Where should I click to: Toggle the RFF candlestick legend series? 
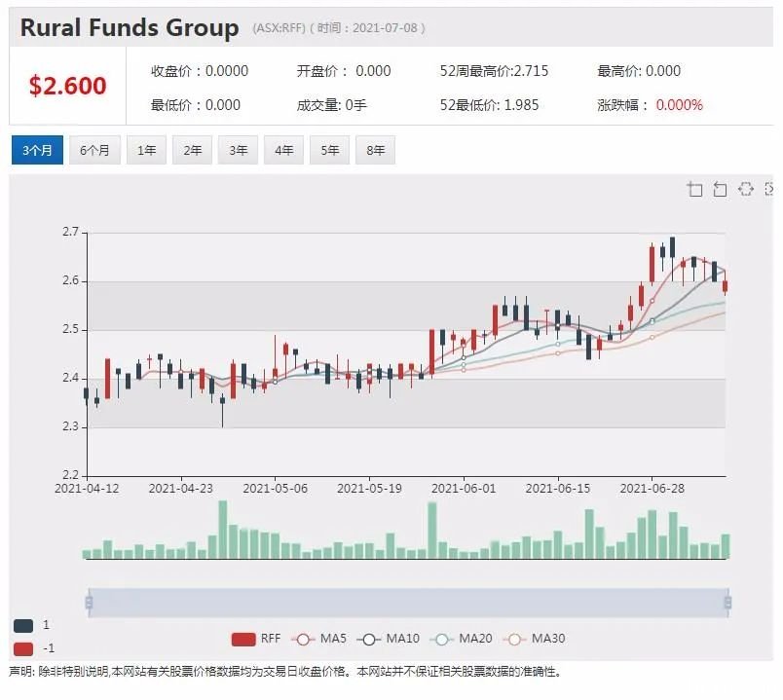[x=256, y=639]
